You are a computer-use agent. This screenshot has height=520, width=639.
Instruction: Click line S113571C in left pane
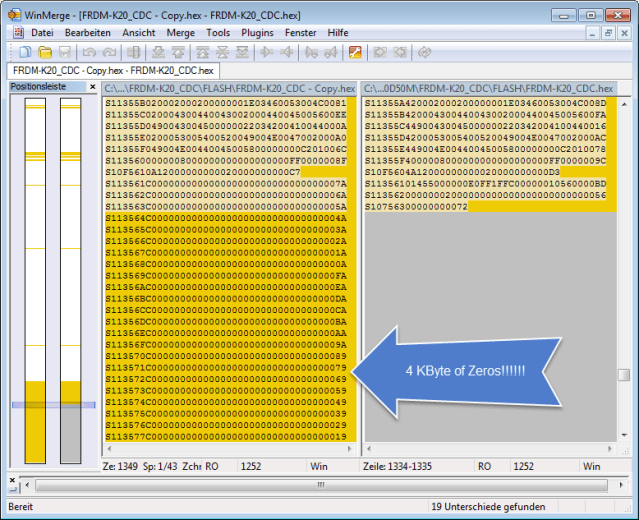pos(225,367)
